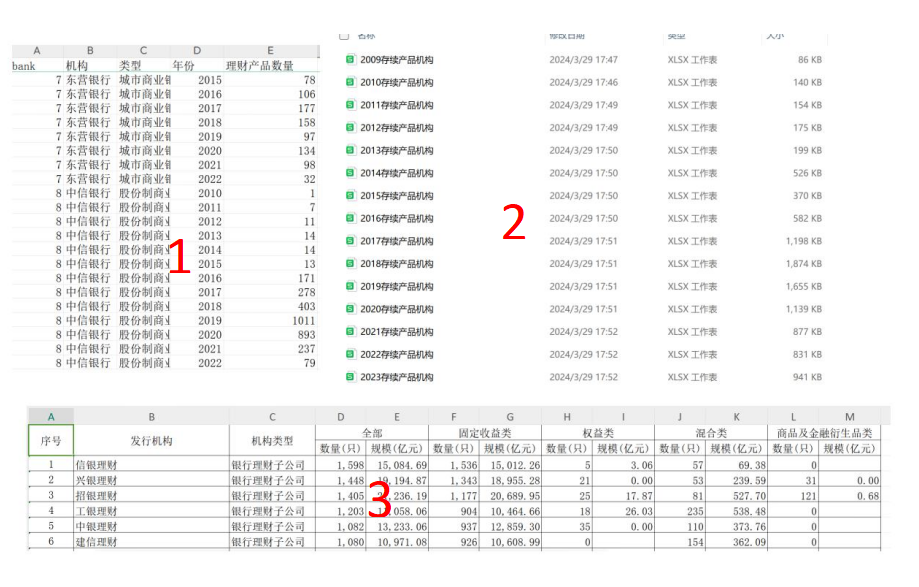Click column G header in the 发行机构 sheet
This screenshot has height=587, width=919.
click(510, 417)
